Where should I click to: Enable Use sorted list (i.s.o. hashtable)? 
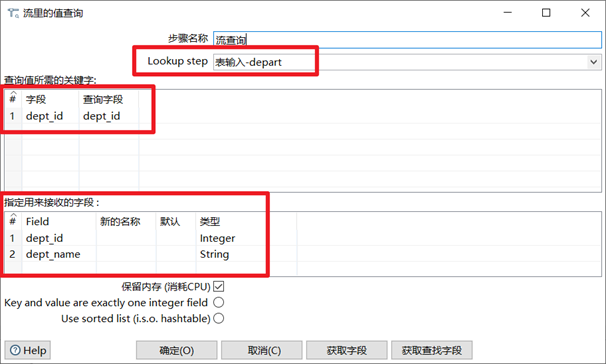tap(218, 318)
